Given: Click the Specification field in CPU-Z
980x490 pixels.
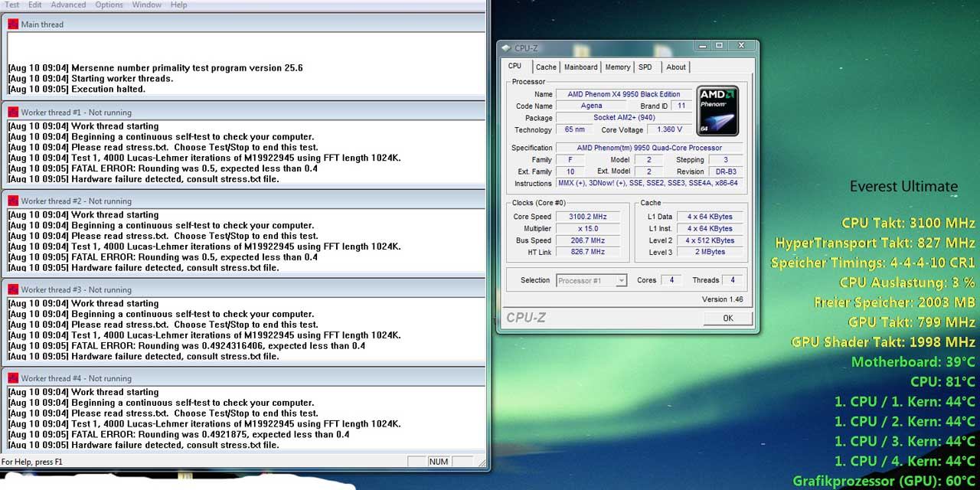Looking at the screenshot, I should (x=649, y=148).
